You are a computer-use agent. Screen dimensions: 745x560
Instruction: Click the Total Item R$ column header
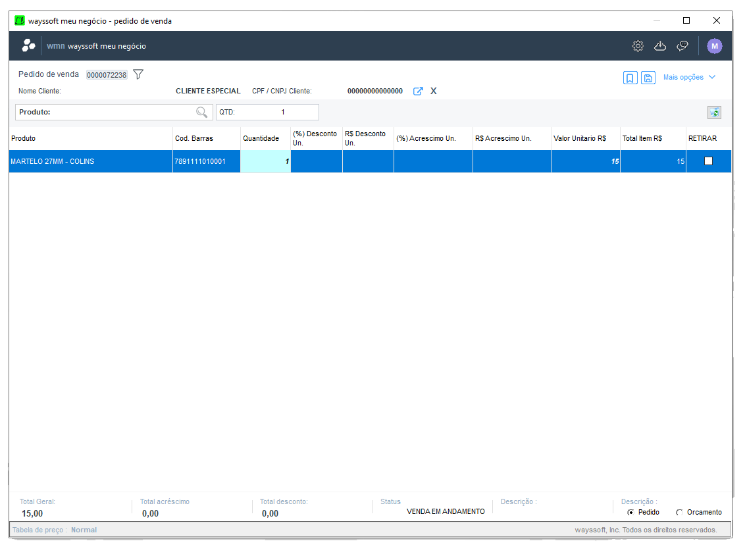(653, 138)
